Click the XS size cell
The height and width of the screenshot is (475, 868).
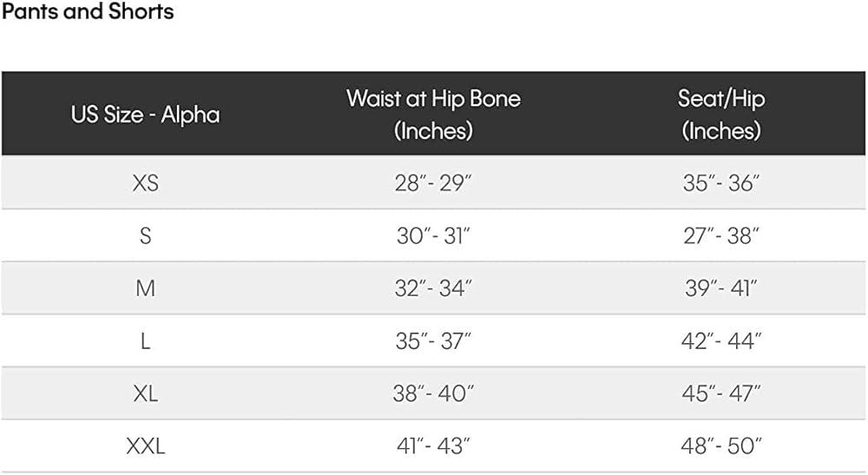pos(145,183)
